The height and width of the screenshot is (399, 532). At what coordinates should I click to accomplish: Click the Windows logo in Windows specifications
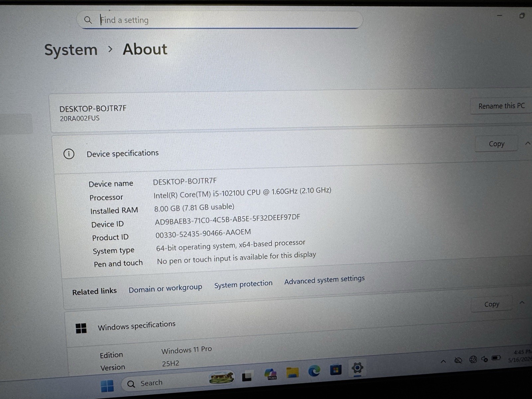point(81,328)
